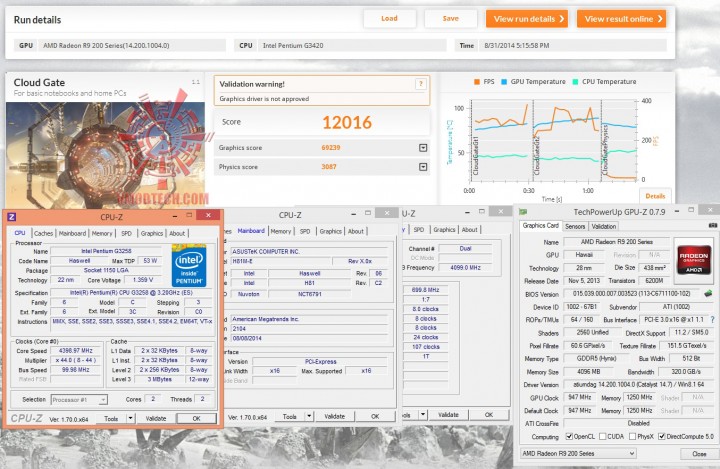Click the Close button in GPU-Z
Screen dimensions: 720x469
pos(699,453)
